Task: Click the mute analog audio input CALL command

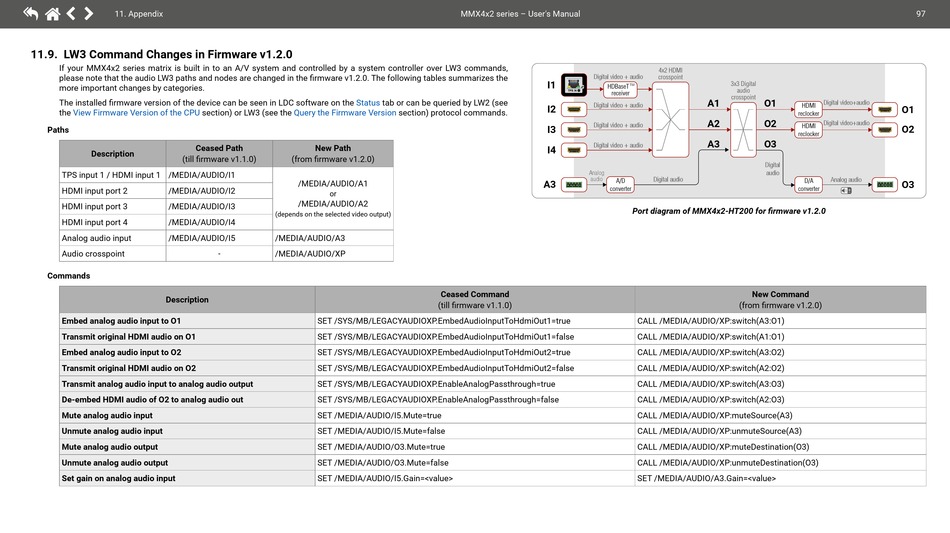Action: click(714, 415)
